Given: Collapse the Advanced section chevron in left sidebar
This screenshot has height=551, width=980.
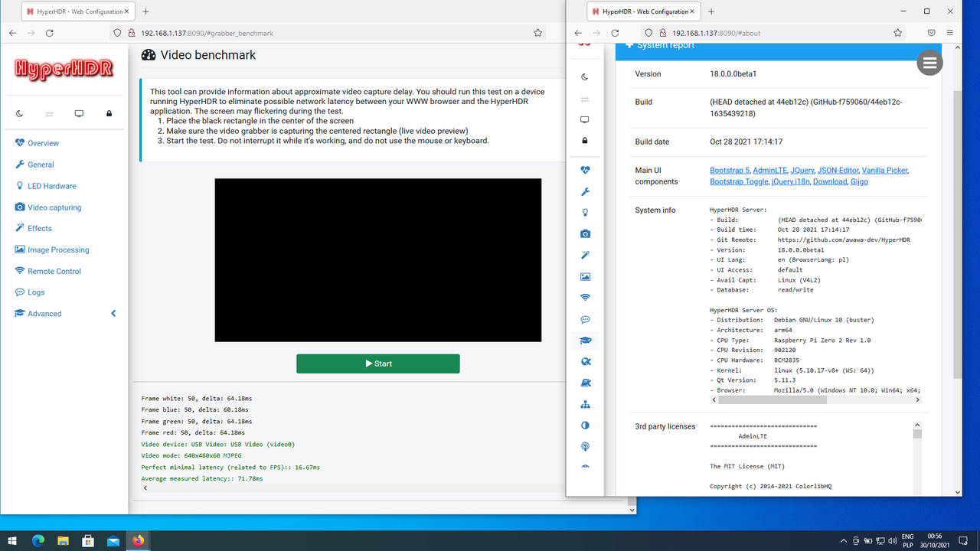Looking at the screenshot, I should click(x=114, y=314).
